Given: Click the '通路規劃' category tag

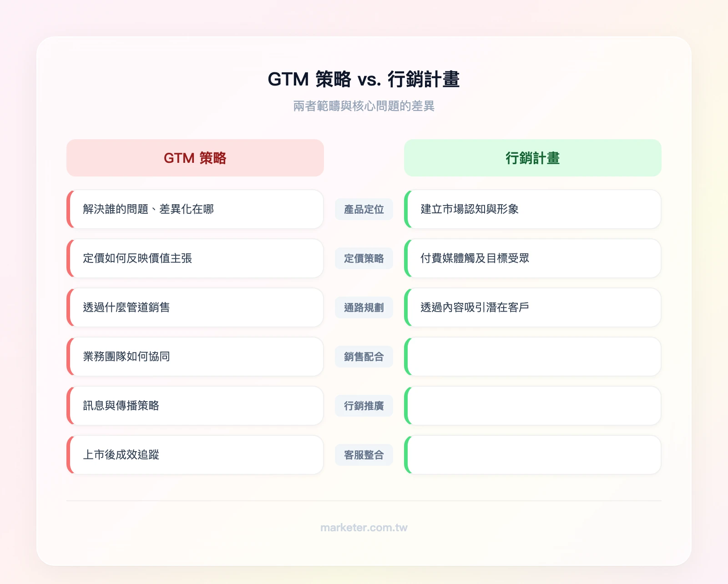Looking at the screenshot, I should 364,307.
